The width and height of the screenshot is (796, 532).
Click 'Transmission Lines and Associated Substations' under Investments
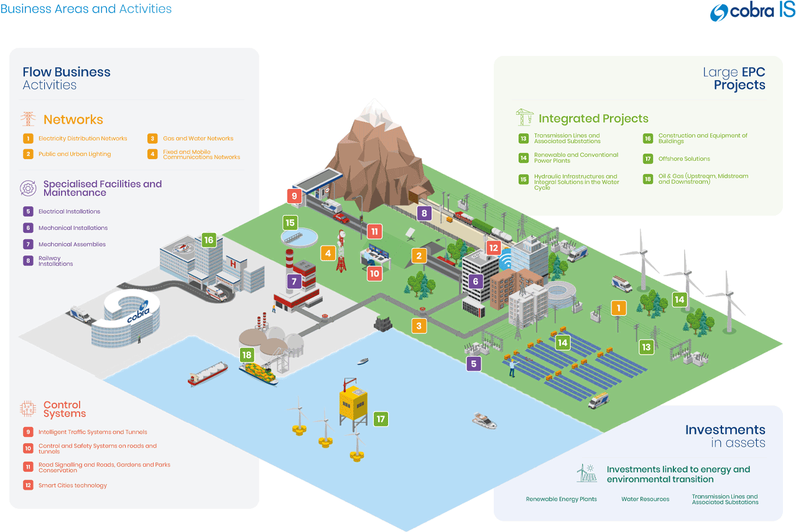coord(725,499)
